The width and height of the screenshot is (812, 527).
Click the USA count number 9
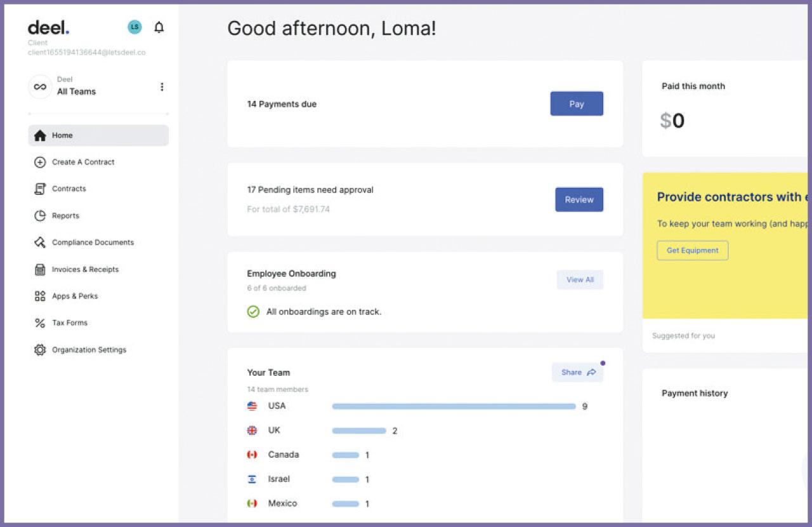point(585,406)
